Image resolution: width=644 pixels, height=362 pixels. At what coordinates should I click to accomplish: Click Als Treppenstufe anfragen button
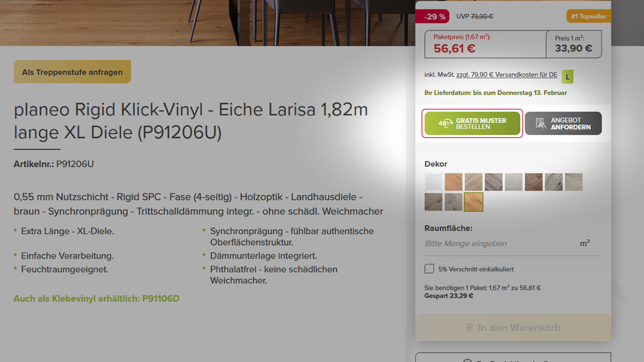(x=72, y=72)
